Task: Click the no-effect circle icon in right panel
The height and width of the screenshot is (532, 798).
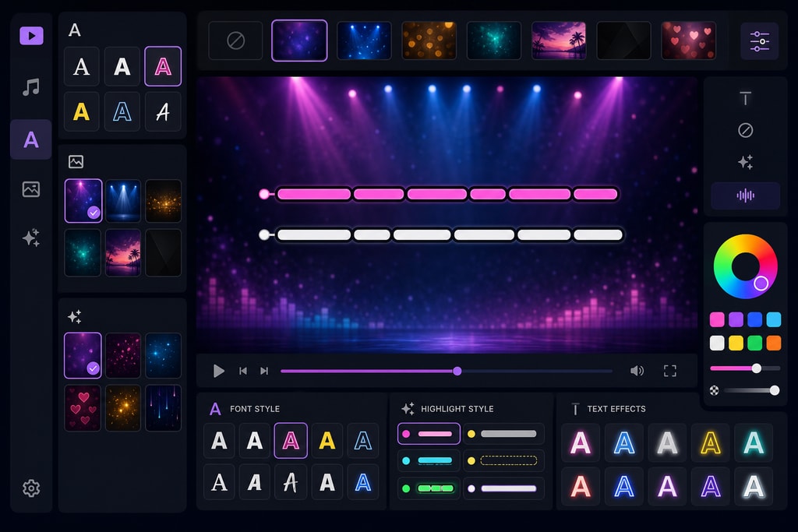Action: (745, 130)
